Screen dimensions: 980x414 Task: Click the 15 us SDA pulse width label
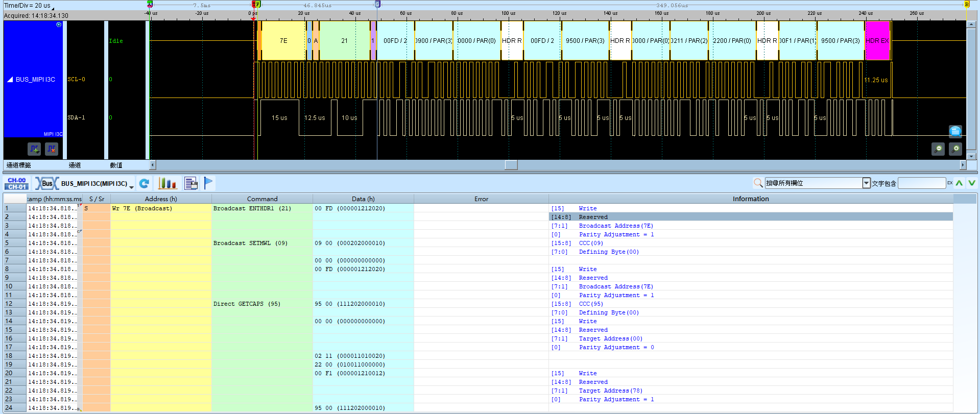pyautogui.click(x=279, y=118)
